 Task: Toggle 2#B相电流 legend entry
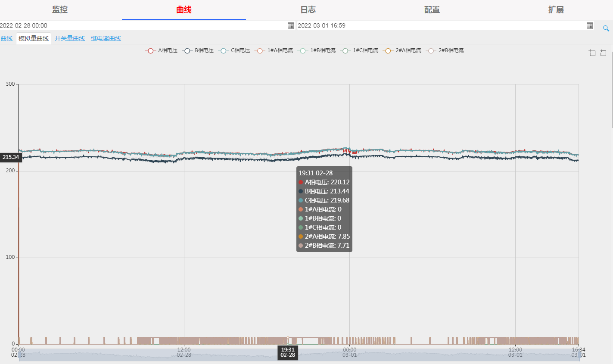[445, 50]
